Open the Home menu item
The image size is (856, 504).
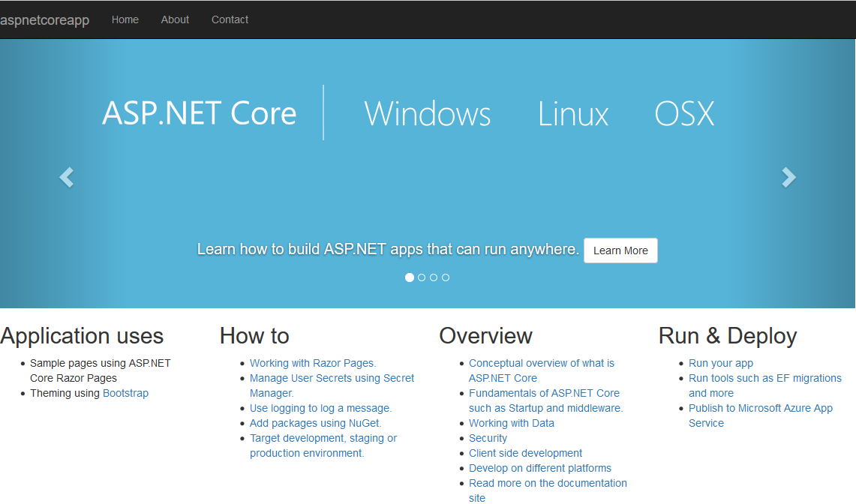(125, 19)
